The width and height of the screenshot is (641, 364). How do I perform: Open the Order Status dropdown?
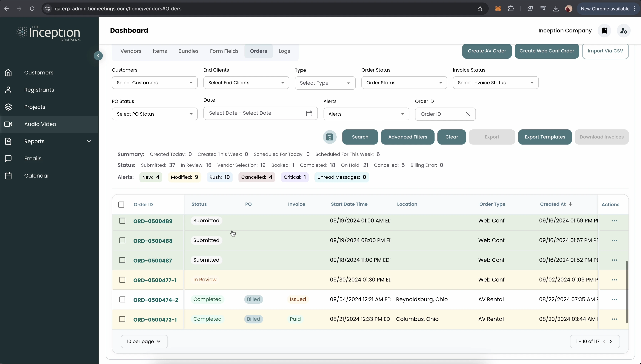(x=404, y=83)
